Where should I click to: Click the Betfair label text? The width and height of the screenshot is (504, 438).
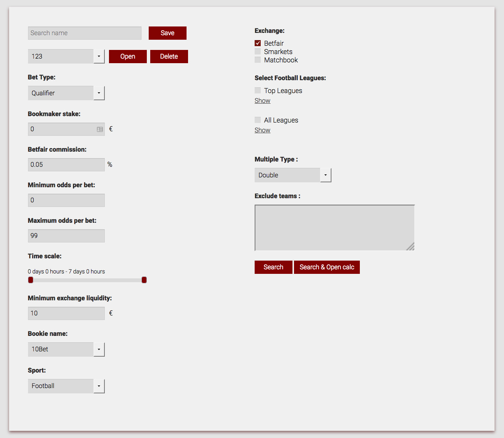point(274,43)
